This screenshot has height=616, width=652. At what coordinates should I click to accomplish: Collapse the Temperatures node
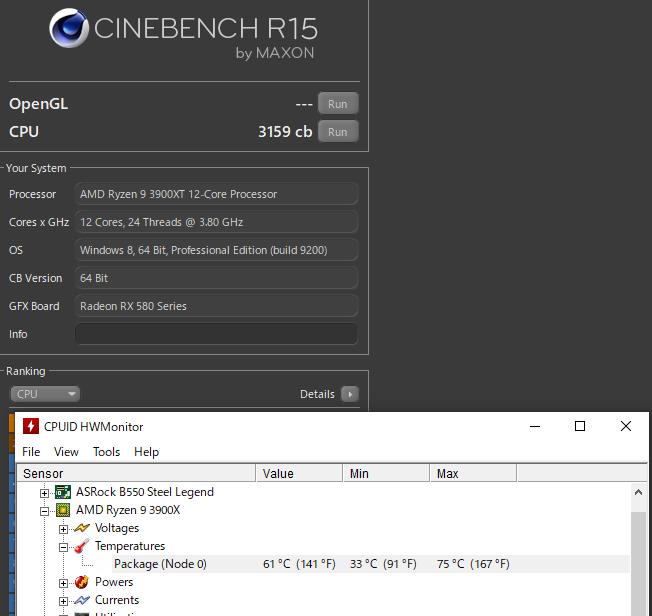(63, 547)
